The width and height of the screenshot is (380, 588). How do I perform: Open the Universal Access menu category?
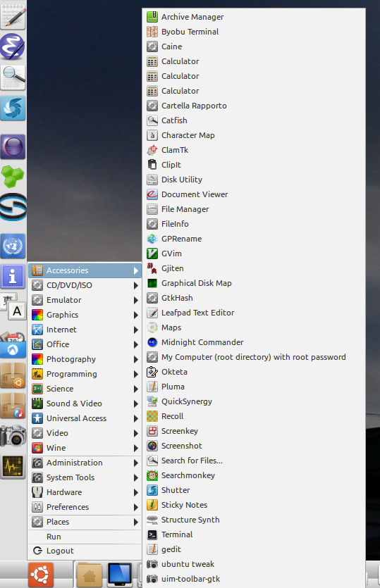85,418
